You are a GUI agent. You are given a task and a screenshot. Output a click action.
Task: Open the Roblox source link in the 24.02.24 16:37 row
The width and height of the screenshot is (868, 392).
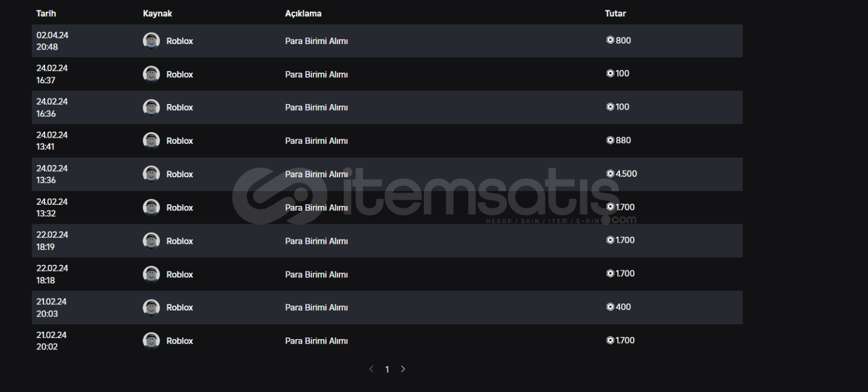point(180,74)
